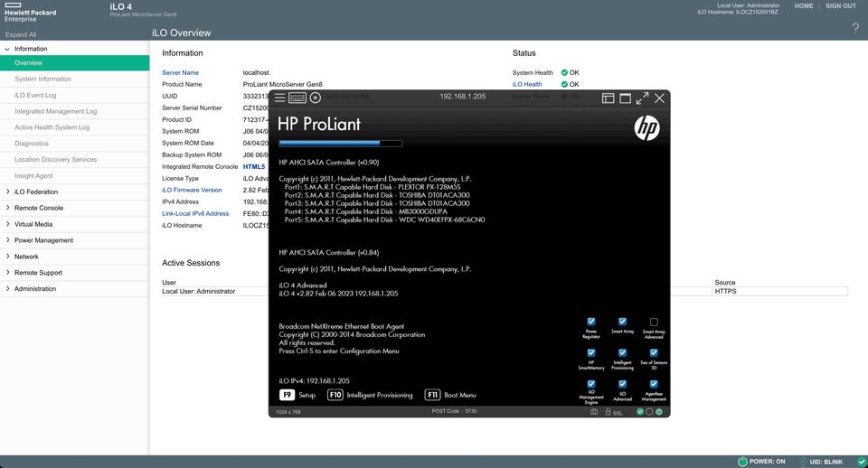
Task: Expand remote console to full screen
Action: click(642, 98)
